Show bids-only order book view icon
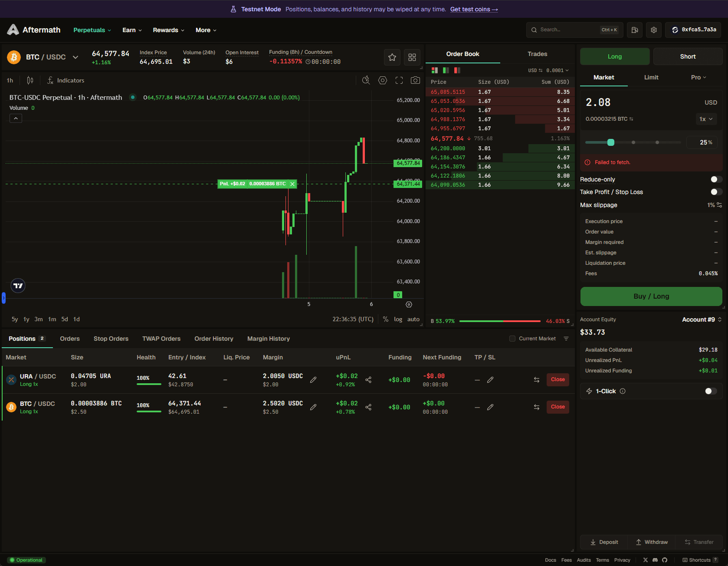728x566 pixels. tap(446, 70)
